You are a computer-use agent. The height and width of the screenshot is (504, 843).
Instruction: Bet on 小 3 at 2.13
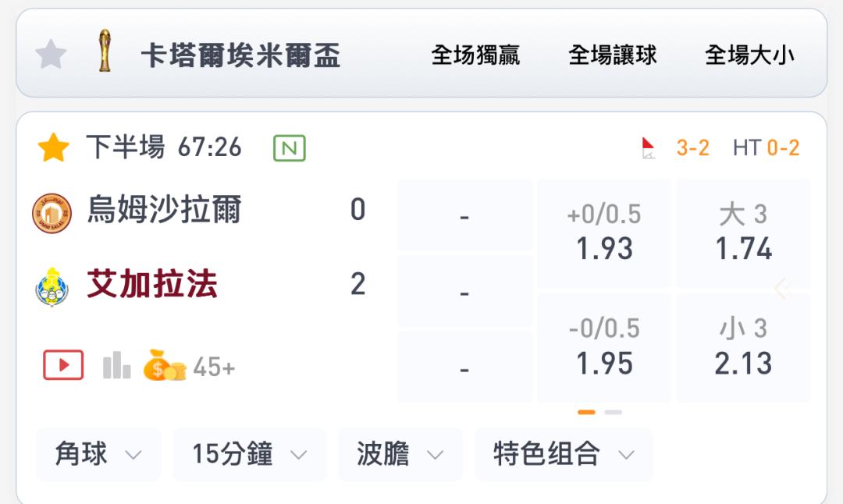[x=744, y=347]
